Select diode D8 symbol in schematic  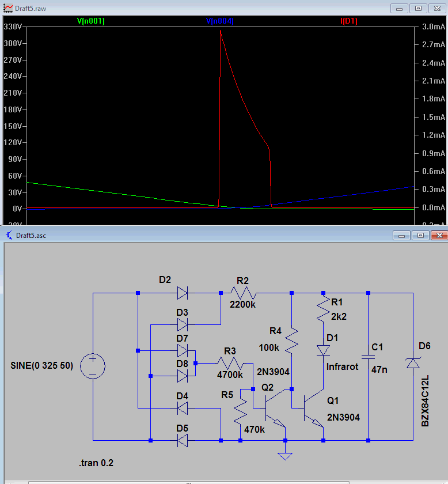coord(183,376)
